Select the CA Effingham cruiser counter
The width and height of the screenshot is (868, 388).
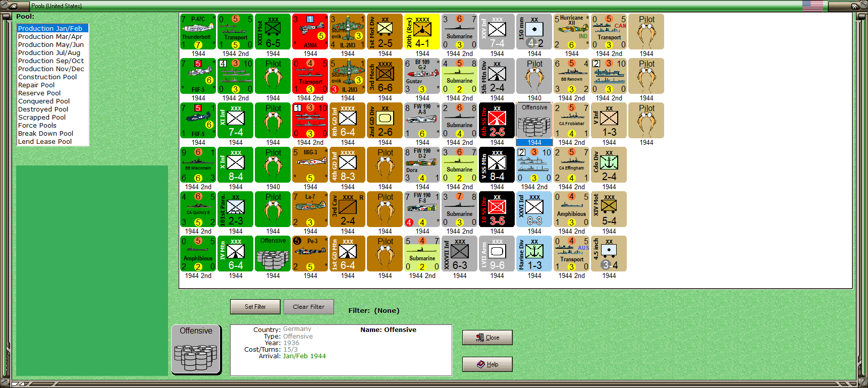coord(572,165)
